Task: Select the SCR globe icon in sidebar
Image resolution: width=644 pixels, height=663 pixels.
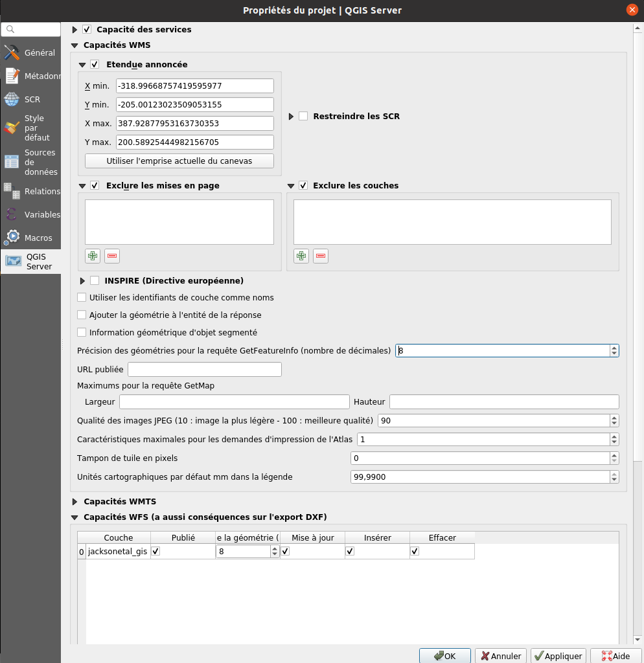Action: [12, 99]
